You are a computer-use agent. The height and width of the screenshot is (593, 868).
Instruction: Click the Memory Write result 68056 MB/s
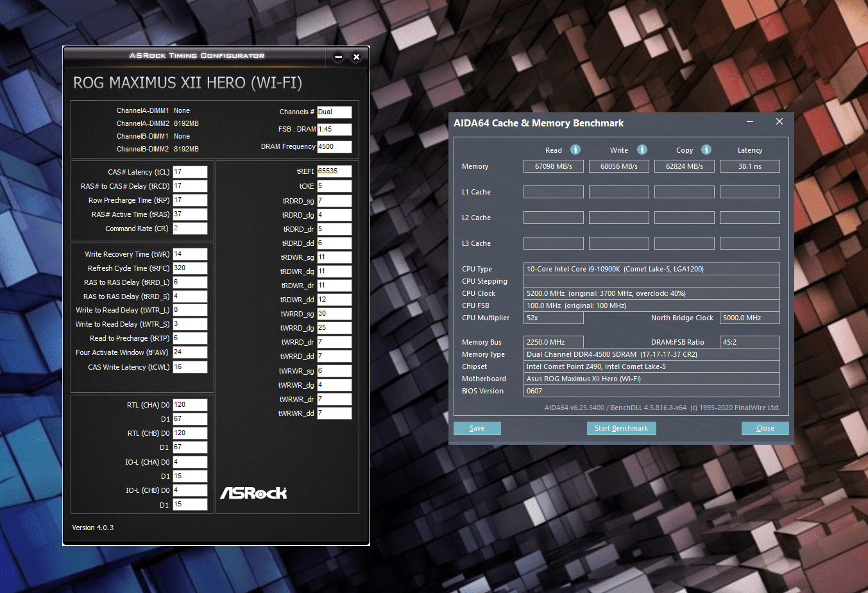619,166
